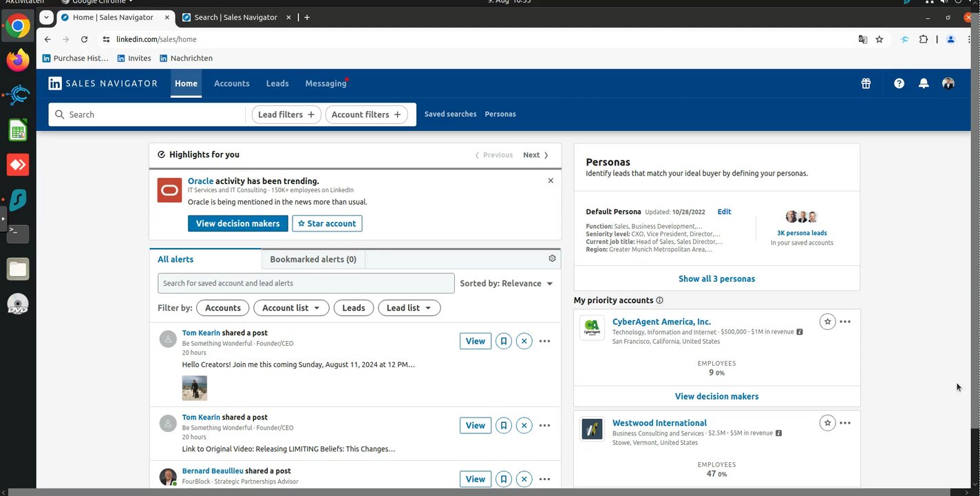980x496 pixels.
Task: Open the Files app from the dock
Action: coord(18,269)
